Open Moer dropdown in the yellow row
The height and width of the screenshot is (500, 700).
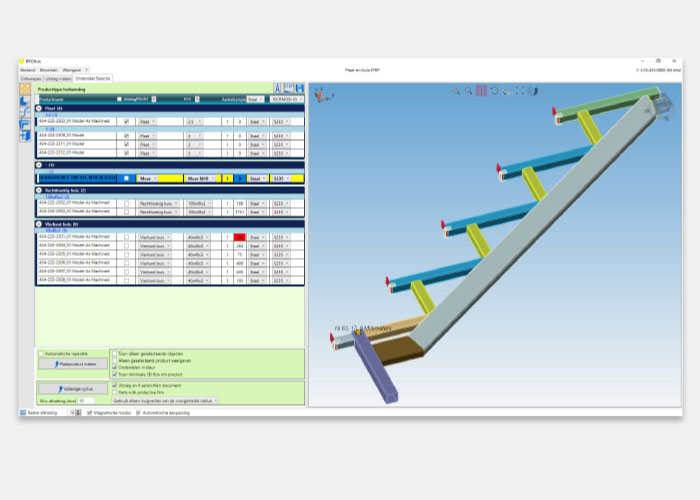(x=157, y=178)
